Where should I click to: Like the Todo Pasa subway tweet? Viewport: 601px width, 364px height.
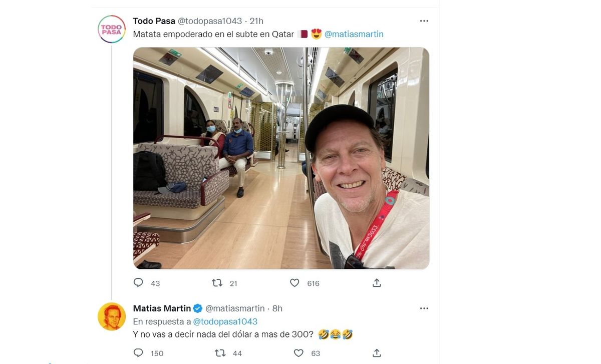click(x=295, y=283)
